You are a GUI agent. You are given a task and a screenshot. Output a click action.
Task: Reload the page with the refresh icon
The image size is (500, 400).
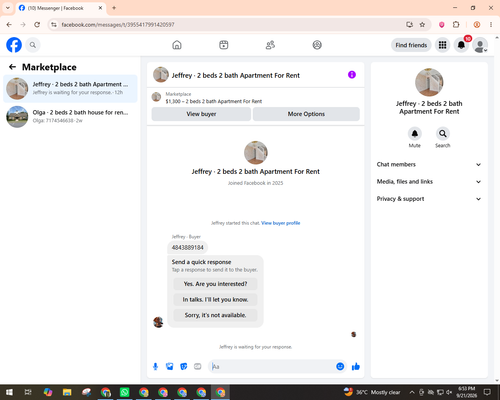tap(37, 25)
